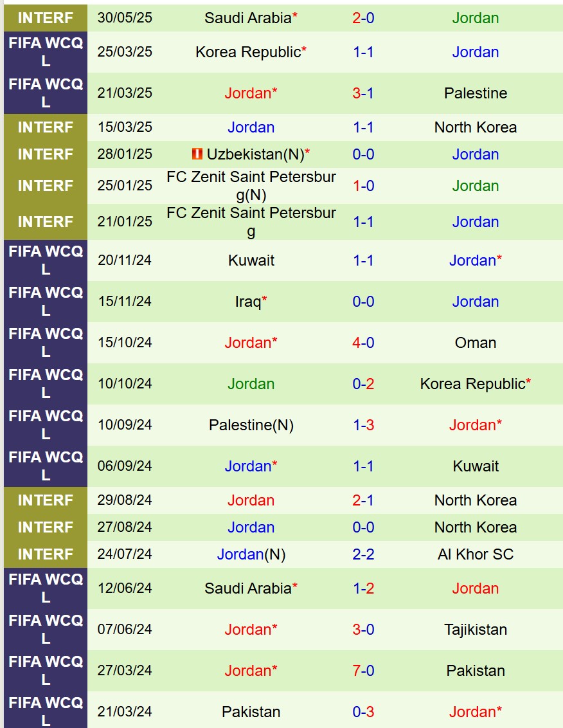Image resolution: width=563 pixels, height=728 pixels.
Task: Click North Korea in the 15/03/25 friendly
Action: (x=476, y=127)
